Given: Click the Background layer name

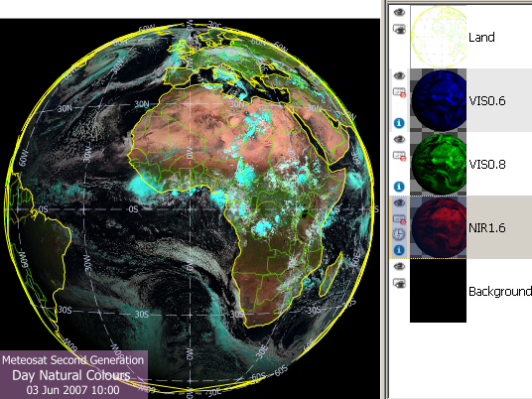Looking at the screenshot, I should coord(500,292).
